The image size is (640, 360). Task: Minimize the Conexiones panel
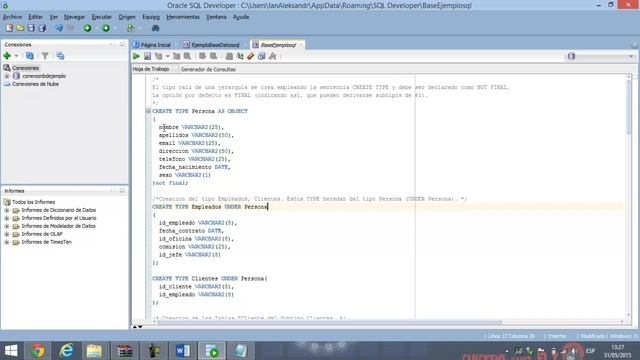point(122,44)
